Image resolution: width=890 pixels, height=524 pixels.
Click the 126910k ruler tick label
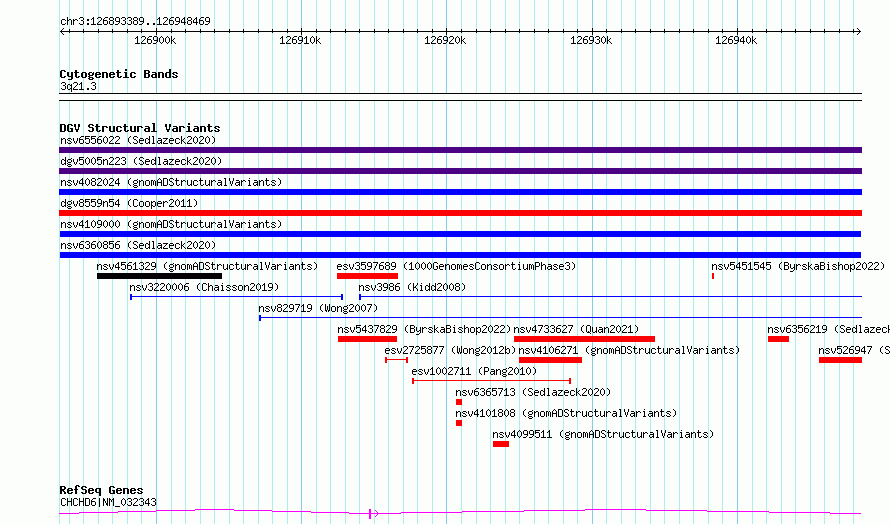point(300,40)
